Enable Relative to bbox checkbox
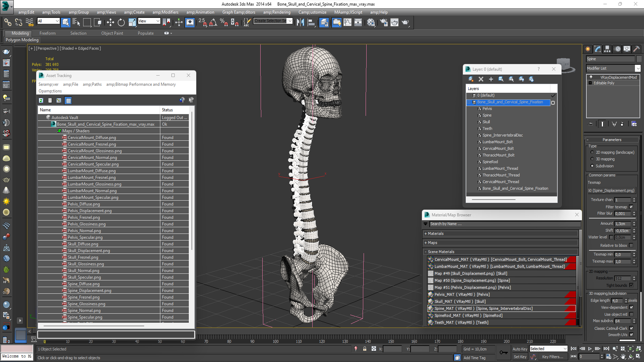644x362 pixels. (x=631, y=245)
